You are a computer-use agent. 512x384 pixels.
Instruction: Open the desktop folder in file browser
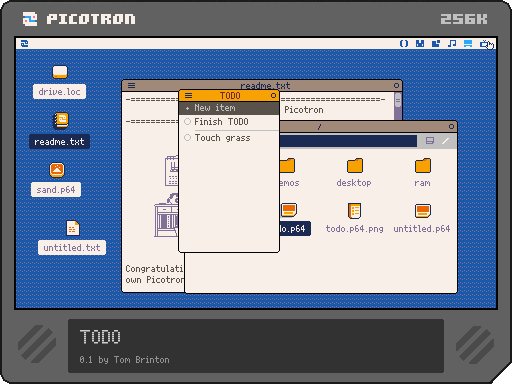[x=355, y=166]
